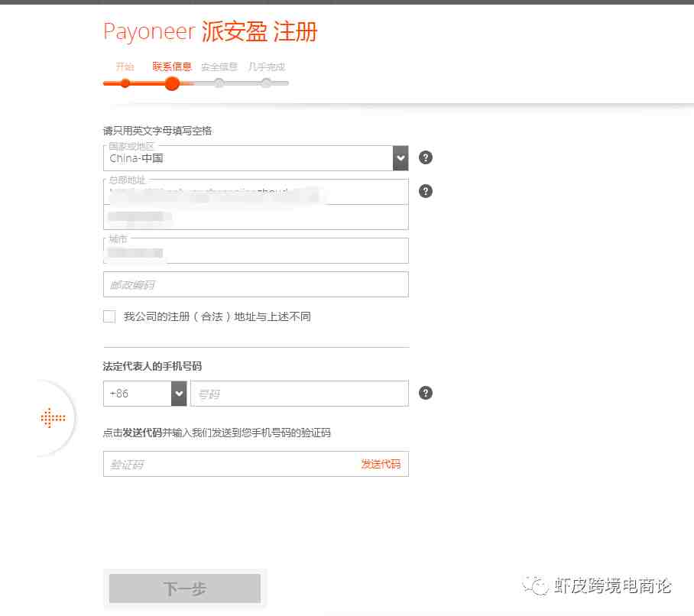
Task: Click the second address line field
Action: pos(255,217)
